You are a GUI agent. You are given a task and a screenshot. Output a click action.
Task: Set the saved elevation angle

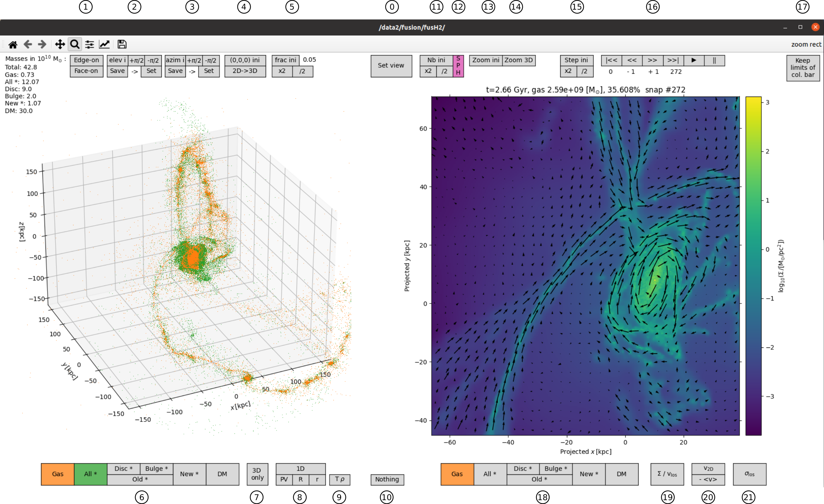[151, 71]
